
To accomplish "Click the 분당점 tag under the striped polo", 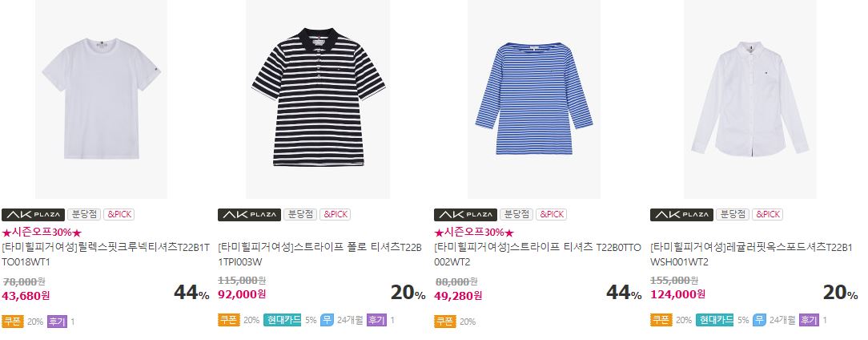I will 300,215.
